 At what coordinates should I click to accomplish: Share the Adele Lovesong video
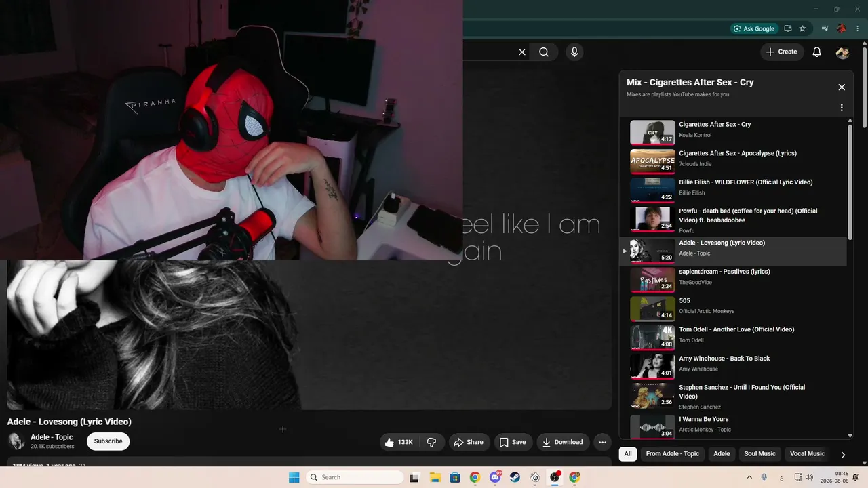pyautogui.click(x=469, y=442)
